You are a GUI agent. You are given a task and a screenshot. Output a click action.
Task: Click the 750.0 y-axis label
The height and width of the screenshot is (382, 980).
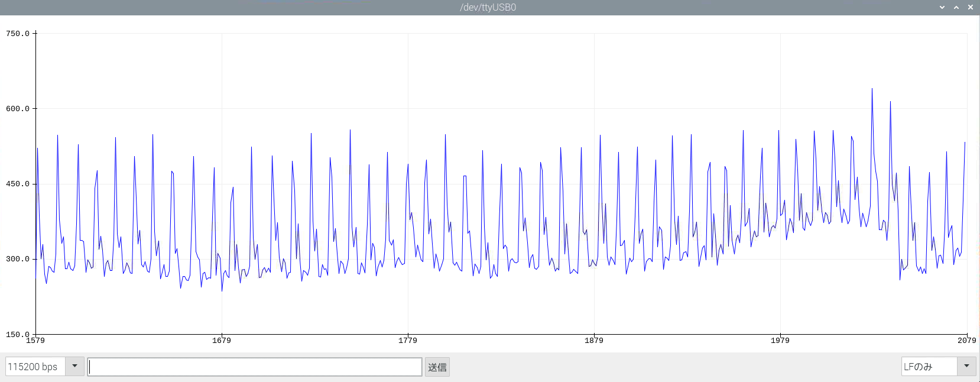18,34
